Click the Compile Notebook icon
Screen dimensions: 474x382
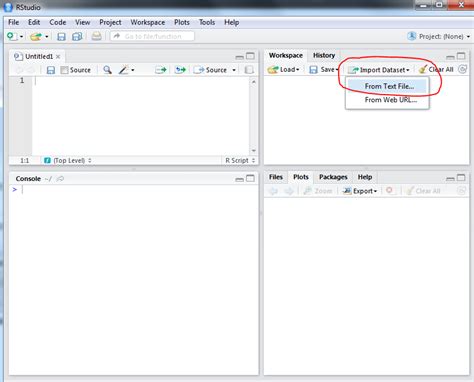pyautogui.click(x=249, y=70)
